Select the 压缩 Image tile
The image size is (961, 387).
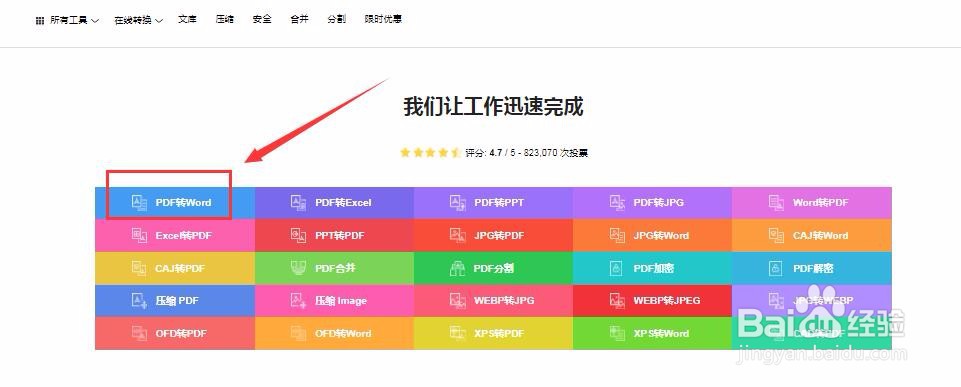pyautogui.click(x=334, y=301)
